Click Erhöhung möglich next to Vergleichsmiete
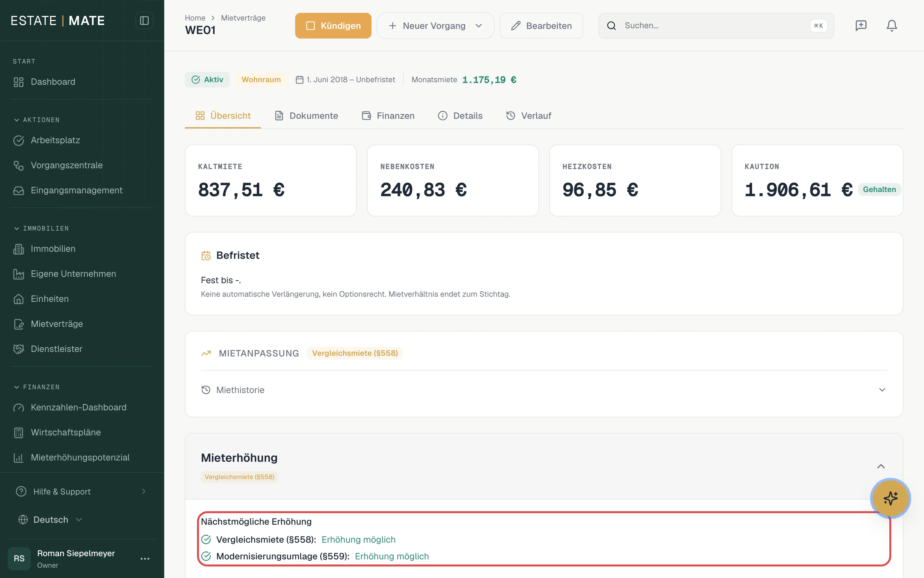This screenshot has height=578, width=924. 358,540
